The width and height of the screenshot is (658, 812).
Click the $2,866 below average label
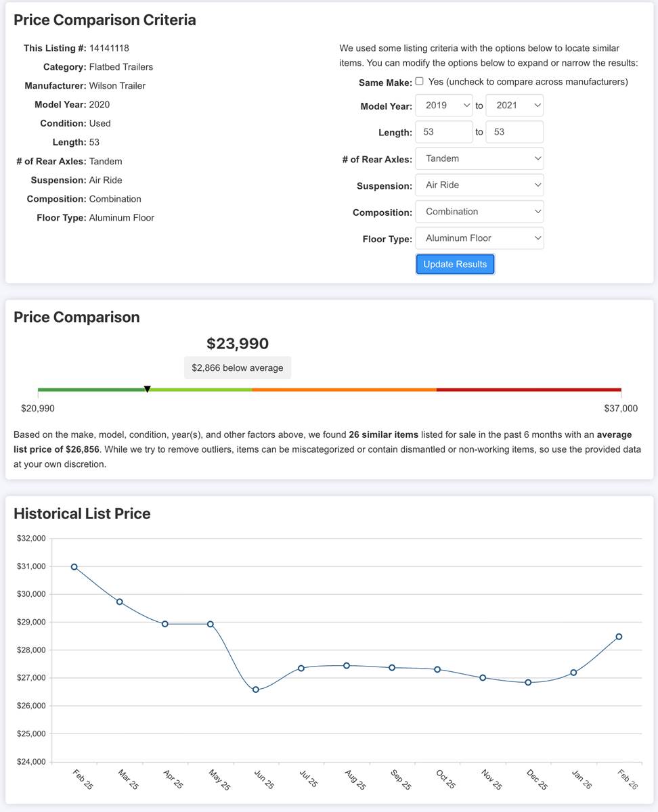pyautogui.click(x=238, y=368)
